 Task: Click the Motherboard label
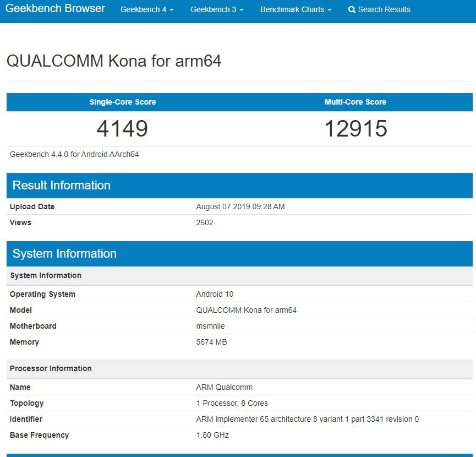click(x=33, y=326)
